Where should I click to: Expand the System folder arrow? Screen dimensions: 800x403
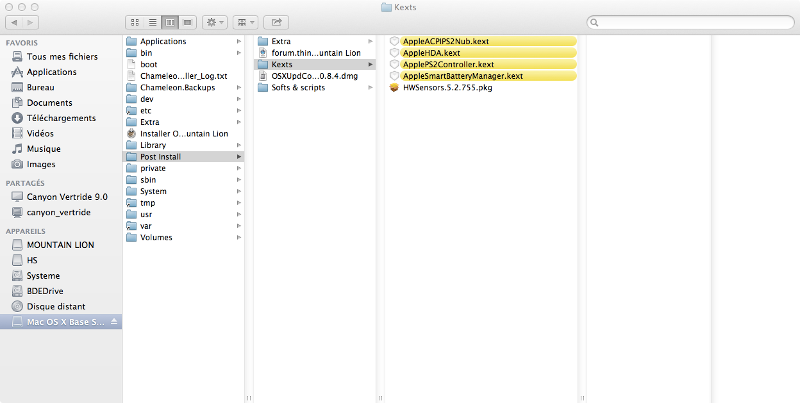click(239, 191)
